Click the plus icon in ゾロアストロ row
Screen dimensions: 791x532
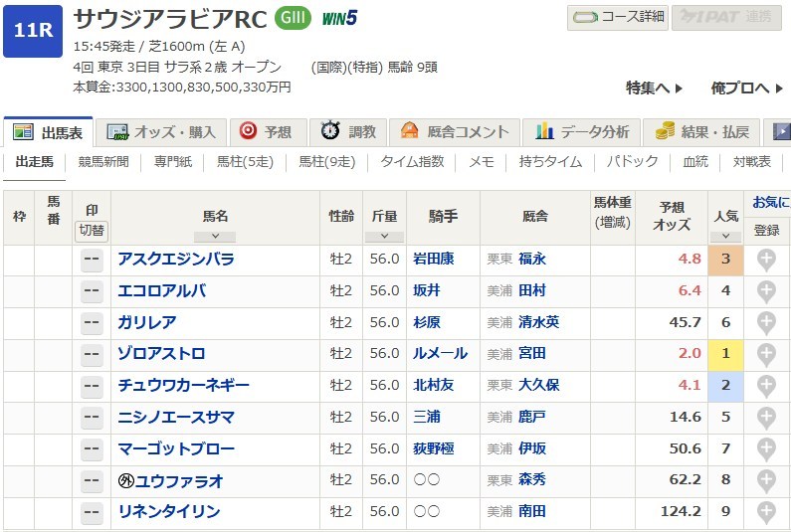pyautogui.click(x=766, y=354)
